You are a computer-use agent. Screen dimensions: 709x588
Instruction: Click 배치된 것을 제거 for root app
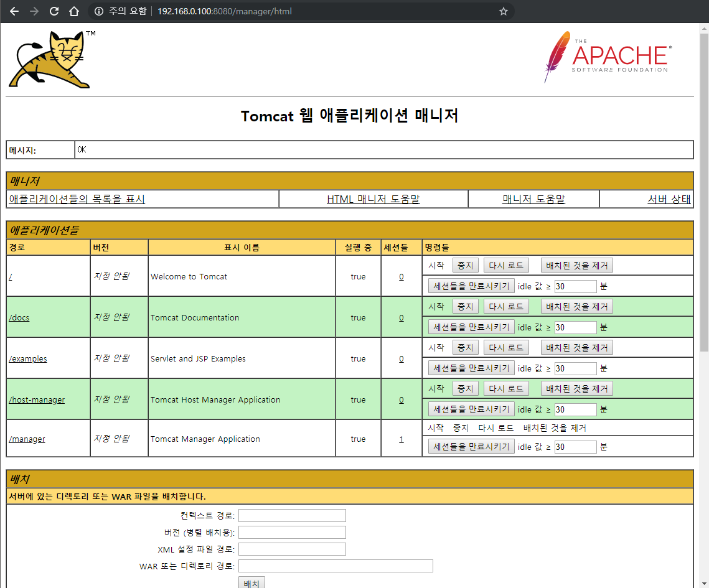(x=577, y=265)
